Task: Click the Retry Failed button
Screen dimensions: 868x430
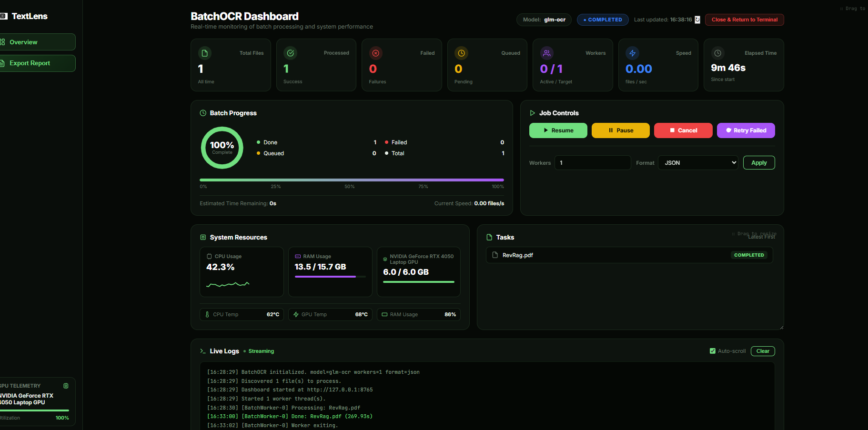Action: 746,130
